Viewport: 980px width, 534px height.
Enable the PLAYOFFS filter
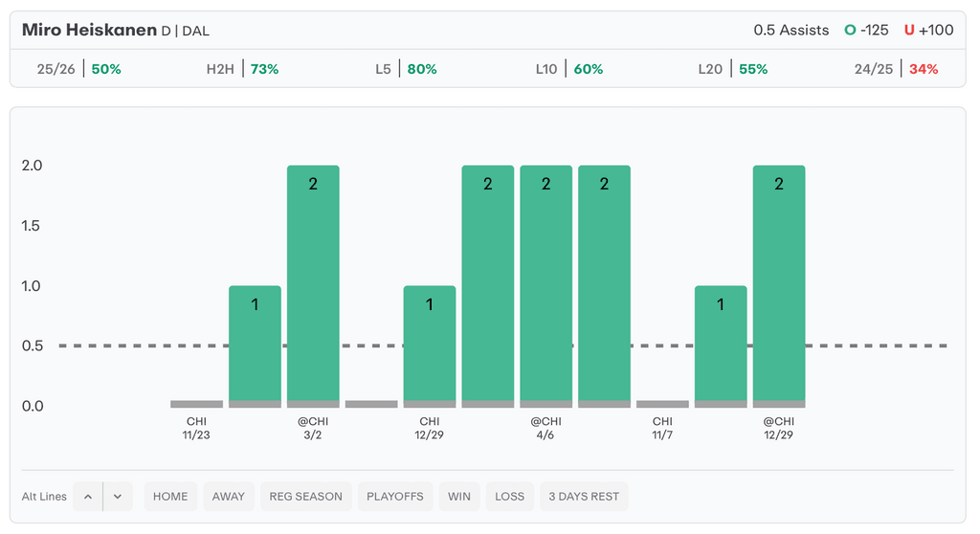point(395,497)
